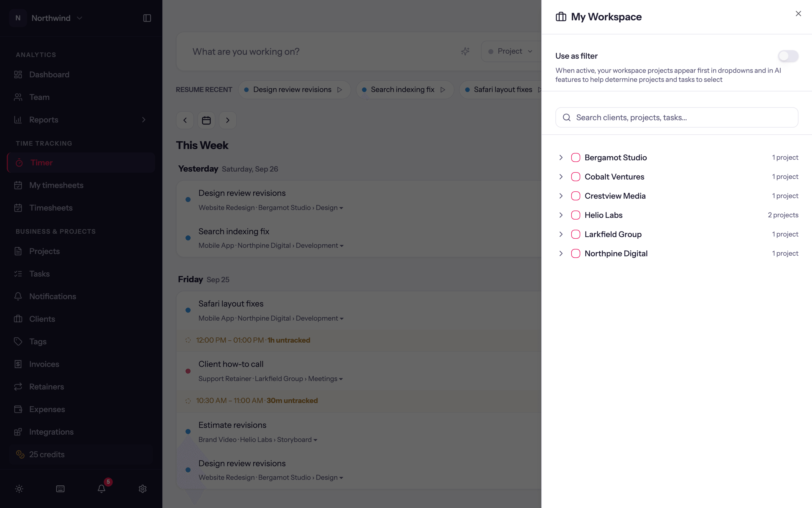The image size is (812, 508).
Task: Go to next week arrow
Action: [228, 120]
